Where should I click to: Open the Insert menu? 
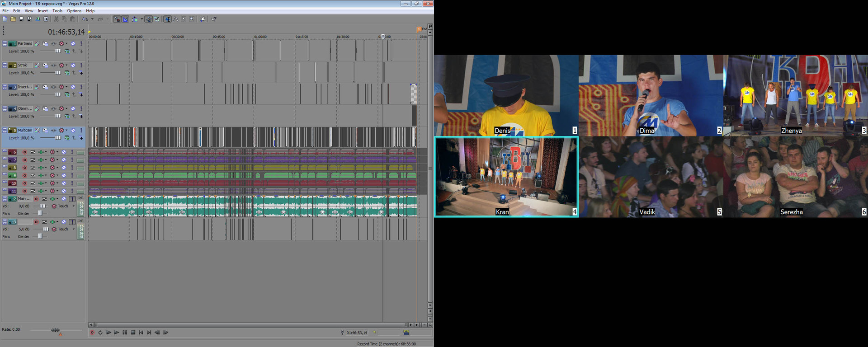[43, 11]
